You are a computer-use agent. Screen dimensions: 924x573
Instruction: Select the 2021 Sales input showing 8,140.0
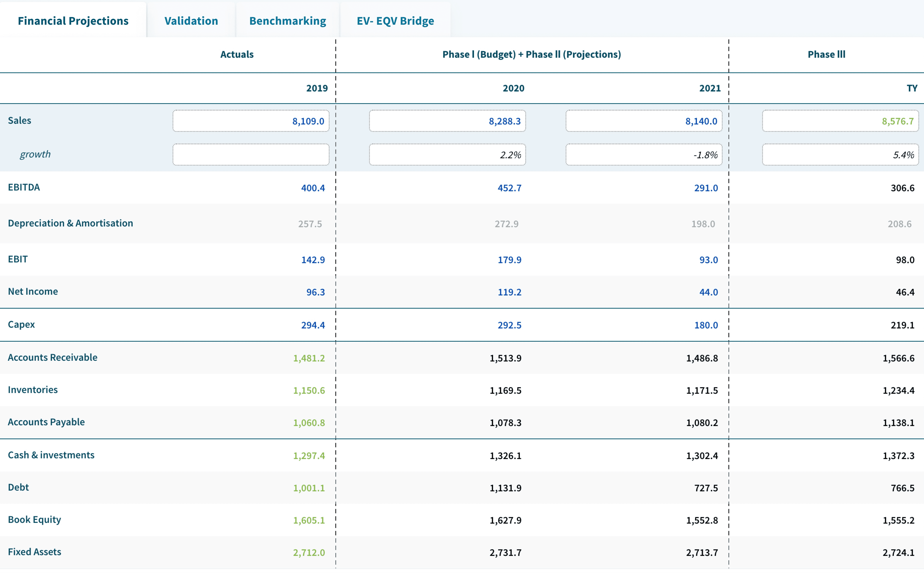pyautogui.click(x=644, y=121)
